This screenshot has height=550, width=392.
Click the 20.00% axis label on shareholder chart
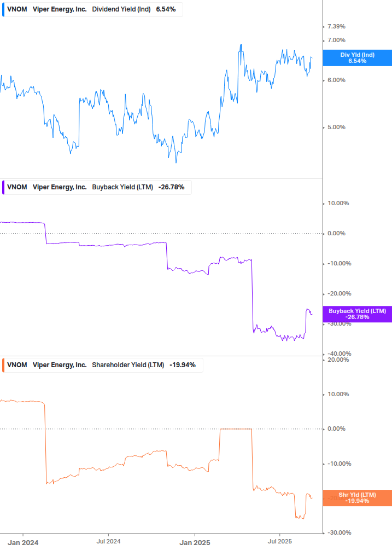[338, 360]
